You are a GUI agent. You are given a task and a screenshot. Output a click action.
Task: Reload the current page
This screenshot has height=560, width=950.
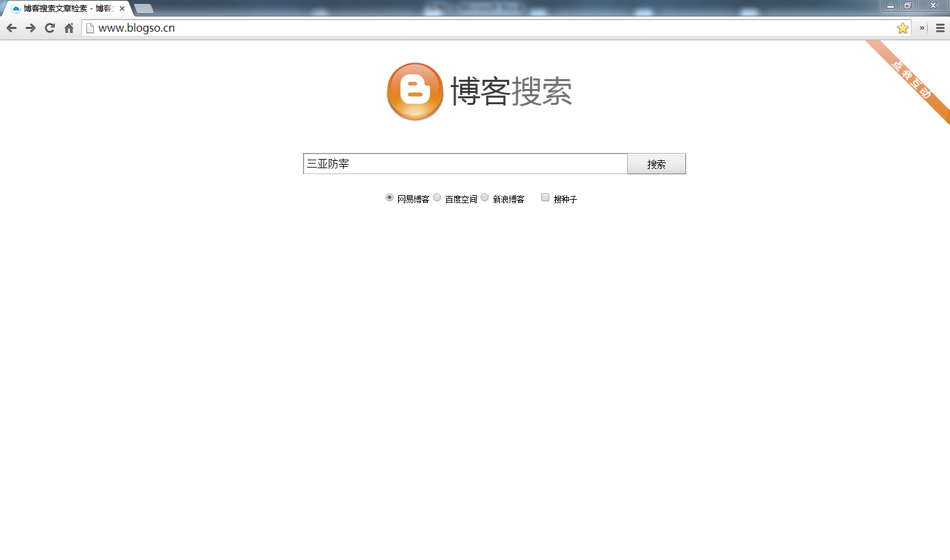tap(50, 28)
